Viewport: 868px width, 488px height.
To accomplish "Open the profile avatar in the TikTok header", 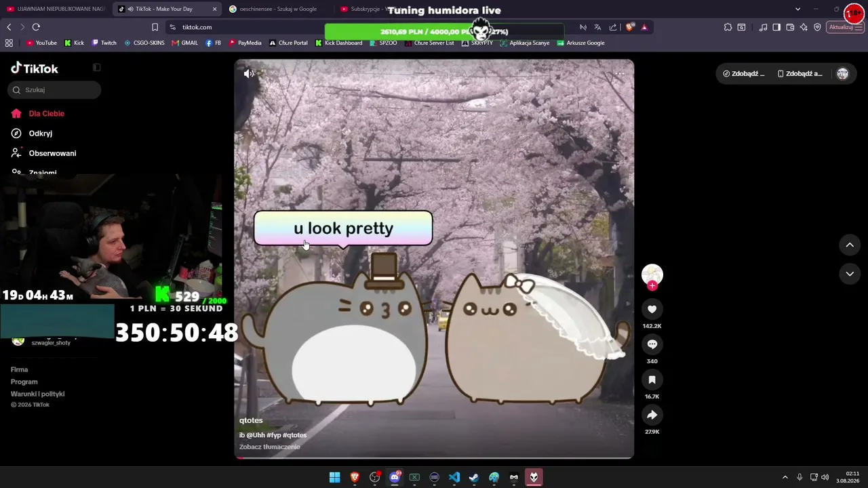I will pos(842,73).
